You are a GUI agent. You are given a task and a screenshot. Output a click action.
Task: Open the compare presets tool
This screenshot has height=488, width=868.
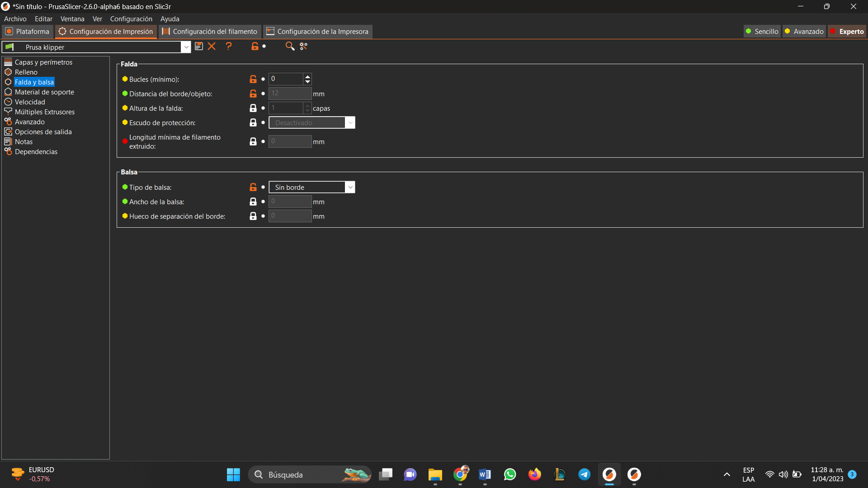pyautogui.click(x=303, y=46)
